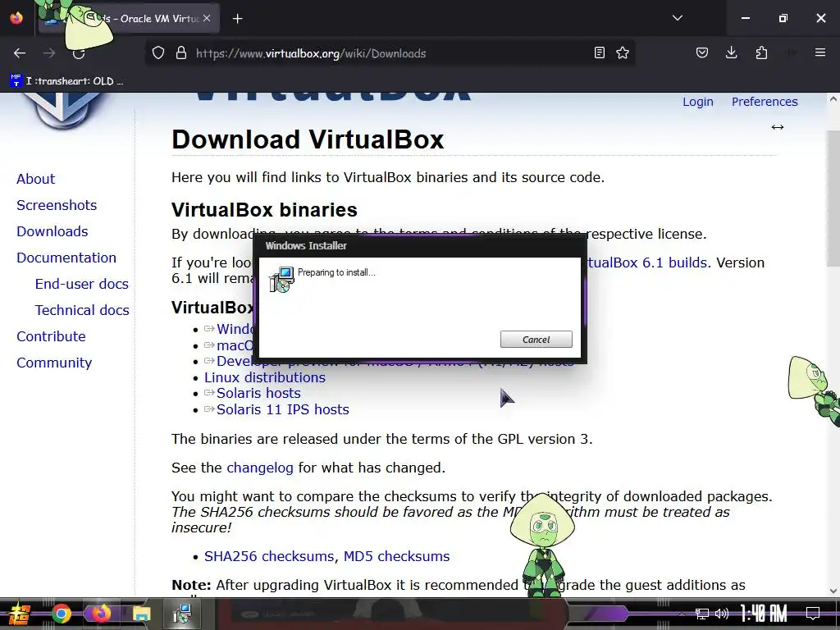The height and width of the screenshot is (630, 840).
Task: Open network icon in system tray
Action: (x=702, y=614)
